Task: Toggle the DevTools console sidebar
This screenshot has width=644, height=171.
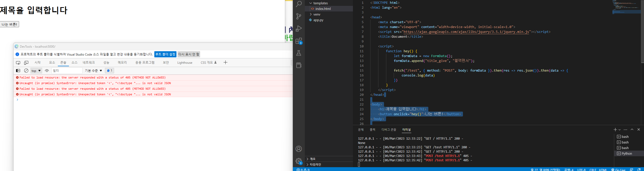Action: [18, 71]
